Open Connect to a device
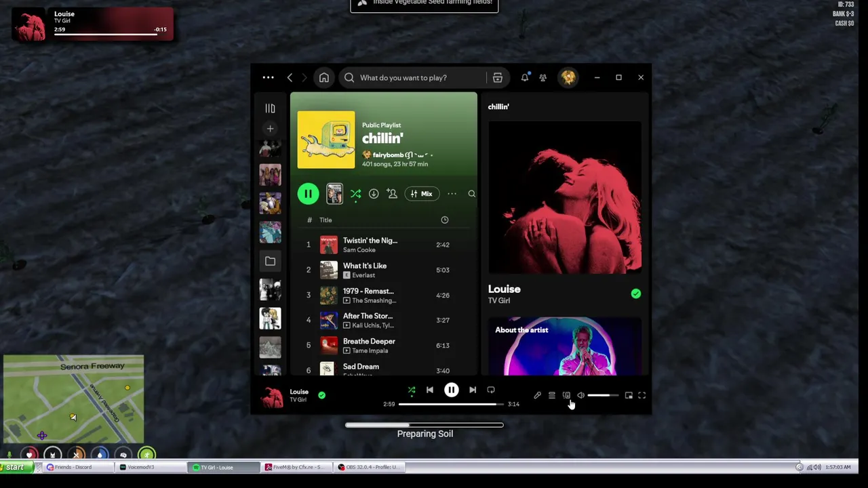Screen dimensions: 868x488 566,395
